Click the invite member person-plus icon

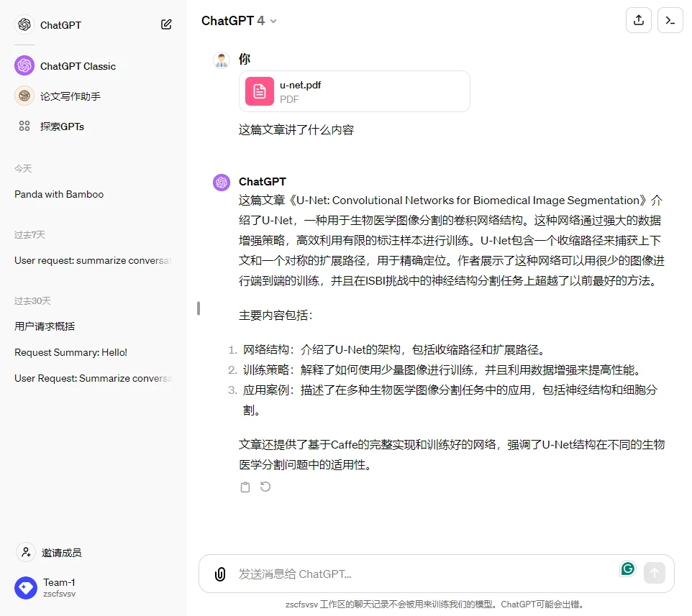pyautogui.click(x=26, y=552)
